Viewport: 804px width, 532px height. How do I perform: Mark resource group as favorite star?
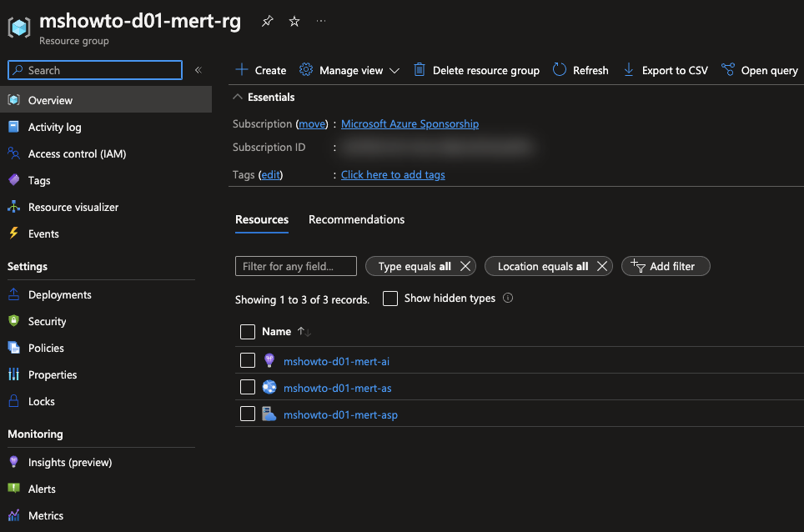coord(294,21)
